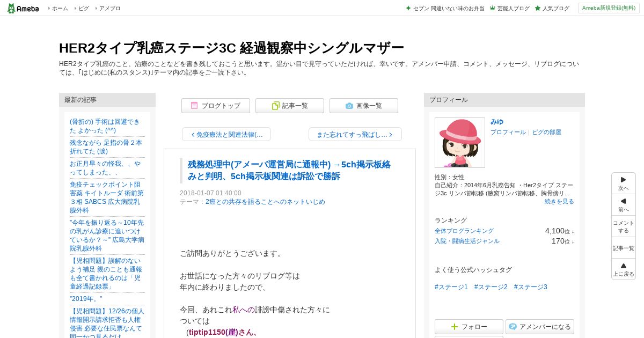Open the ホーム link in top bar
Viewport: 644px width, 338px height.
tap(60, 8)
